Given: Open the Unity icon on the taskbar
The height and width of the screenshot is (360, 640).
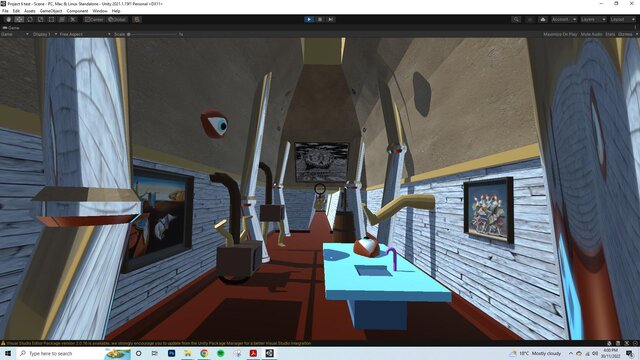Looking at the screenshot, I should coord(269,353).
